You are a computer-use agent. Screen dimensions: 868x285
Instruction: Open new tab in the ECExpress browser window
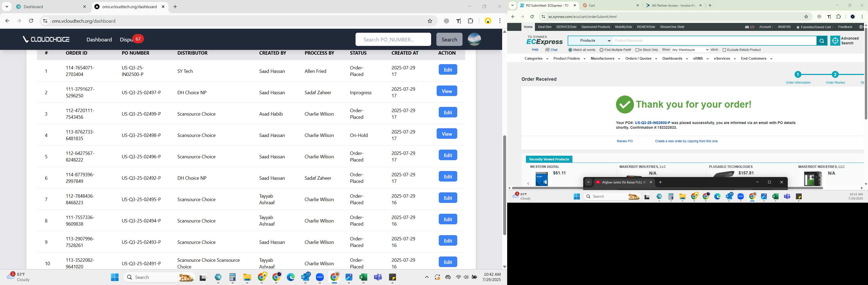click(710, 5)
